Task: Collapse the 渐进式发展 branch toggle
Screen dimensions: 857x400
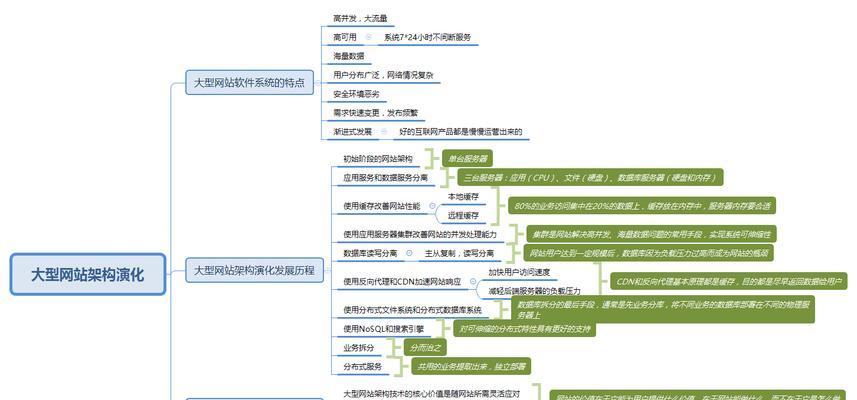Action: (383, 132)
